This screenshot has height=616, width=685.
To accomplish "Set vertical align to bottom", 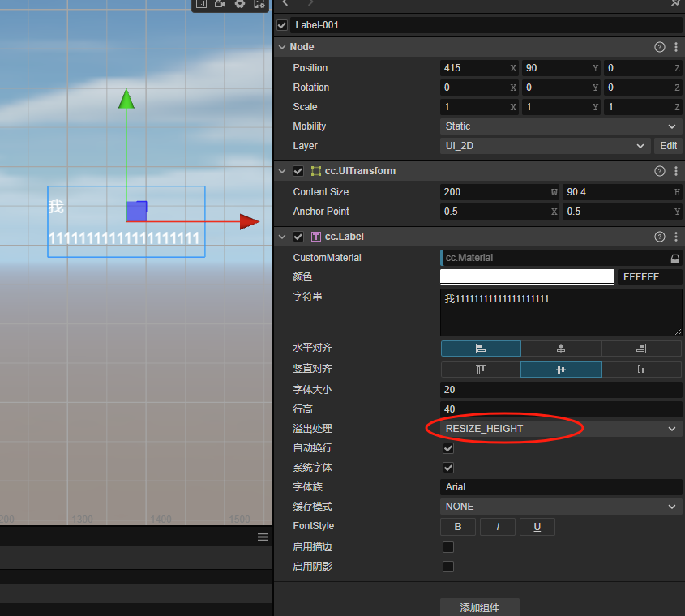I will (641, 370).
